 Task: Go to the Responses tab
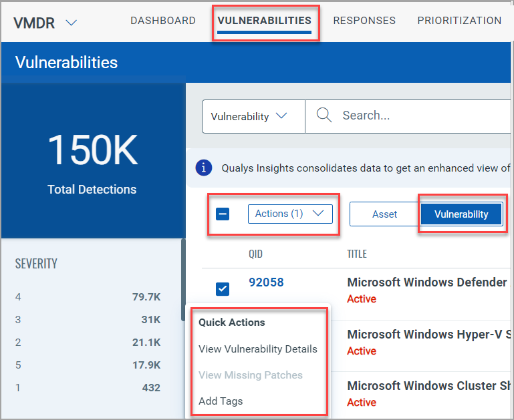(364, 21)
